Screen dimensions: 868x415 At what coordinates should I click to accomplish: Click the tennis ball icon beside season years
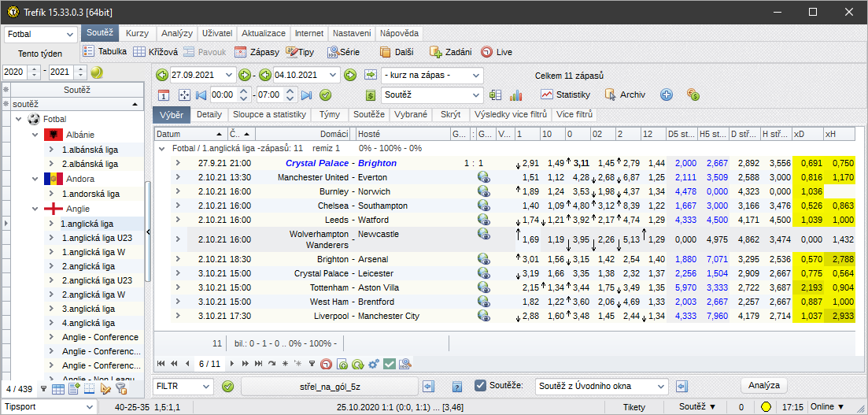pyautogui.click(x=97, y=72)
